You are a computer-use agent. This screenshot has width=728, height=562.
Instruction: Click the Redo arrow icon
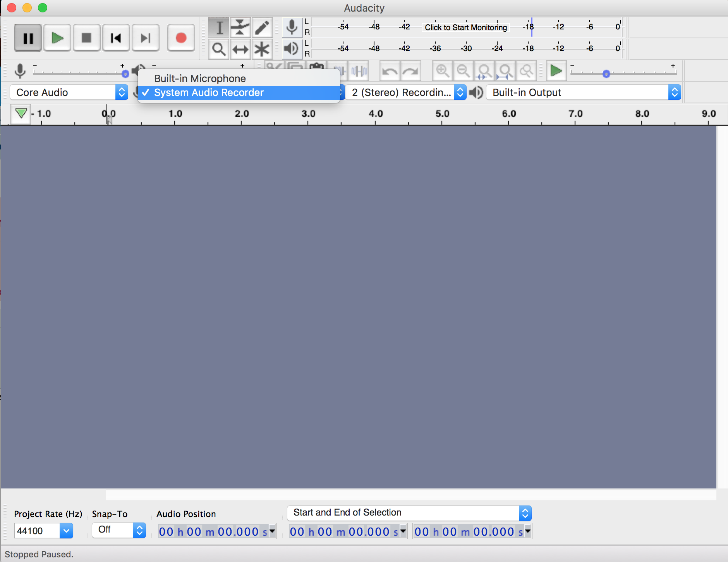point(410,71)
